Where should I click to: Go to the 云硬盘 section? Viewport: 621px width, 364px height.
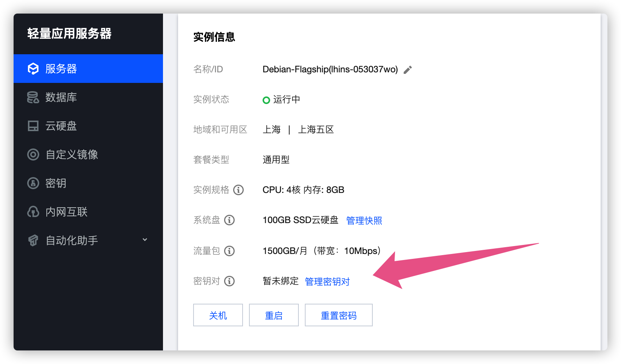[x=88, y=126]
